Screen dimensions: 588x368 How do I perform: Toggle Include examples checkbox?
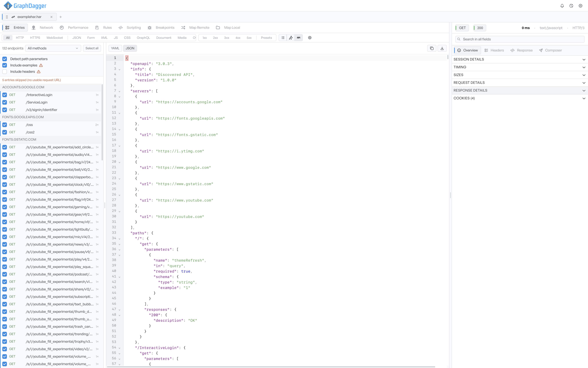[x=5, y=65]
